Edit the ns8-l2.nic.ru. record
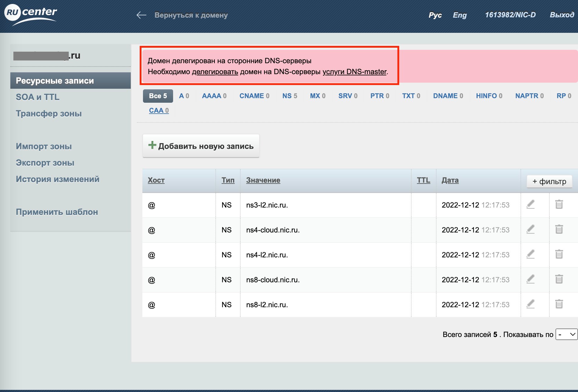The width and height of the screenshot is (578, 392). point(531,304)
